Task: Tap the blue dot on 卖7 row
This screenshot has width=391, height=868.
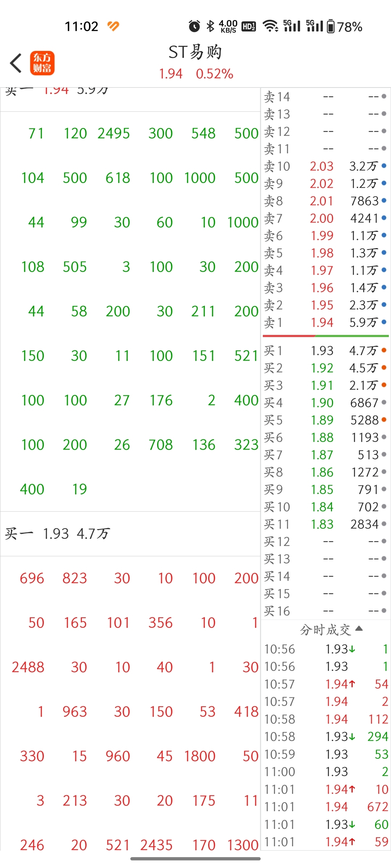Action: coord(384,218)
